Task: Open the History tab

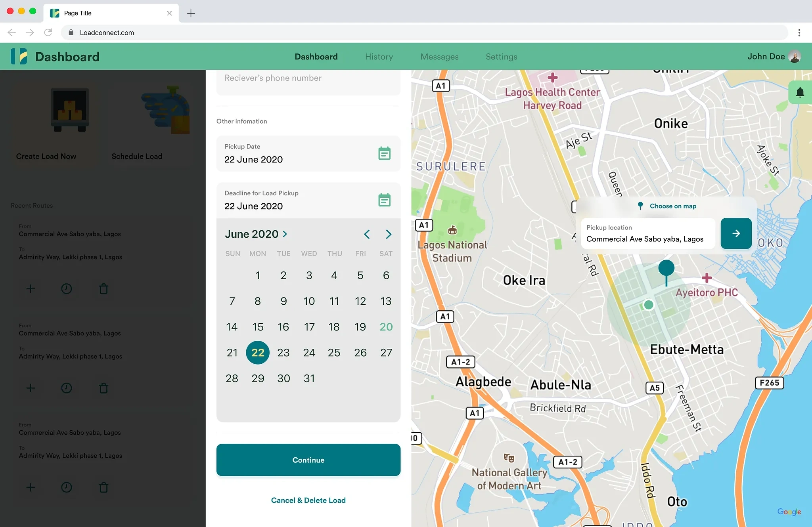Action: [x=379, y=57]
